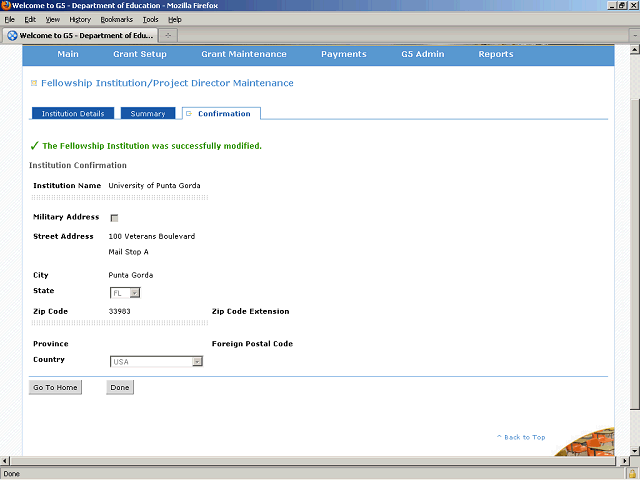Screen dimensions: 640x480
Task: Click the 'Province' label
Action: [x=51, y=344]
